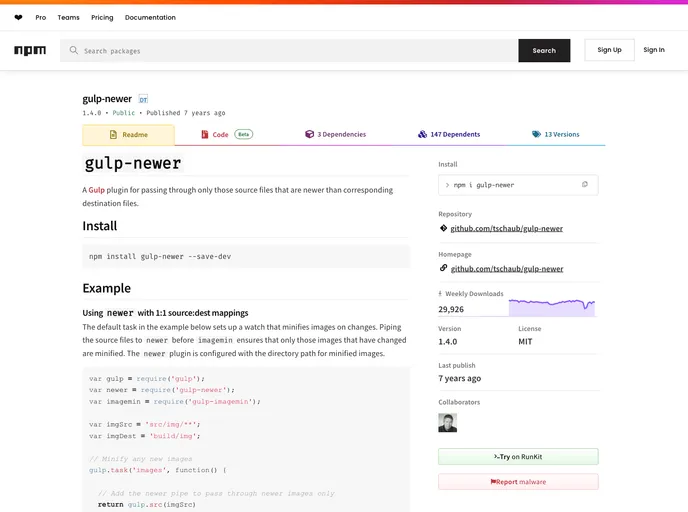Open the Pro menu item
Viewport: 688px width, 512px height.
click(41, 18)
